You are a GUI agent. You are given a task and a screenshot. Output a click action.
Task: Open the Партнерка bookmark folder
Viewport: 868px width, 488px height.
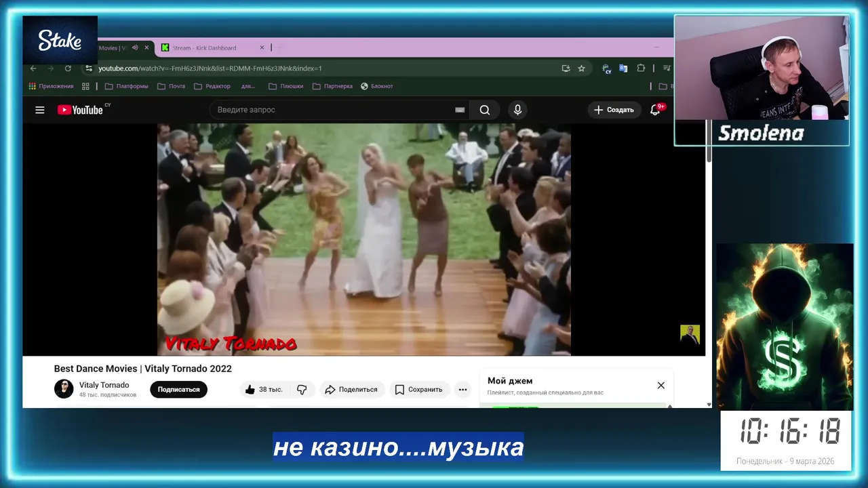tap(332, 86)
